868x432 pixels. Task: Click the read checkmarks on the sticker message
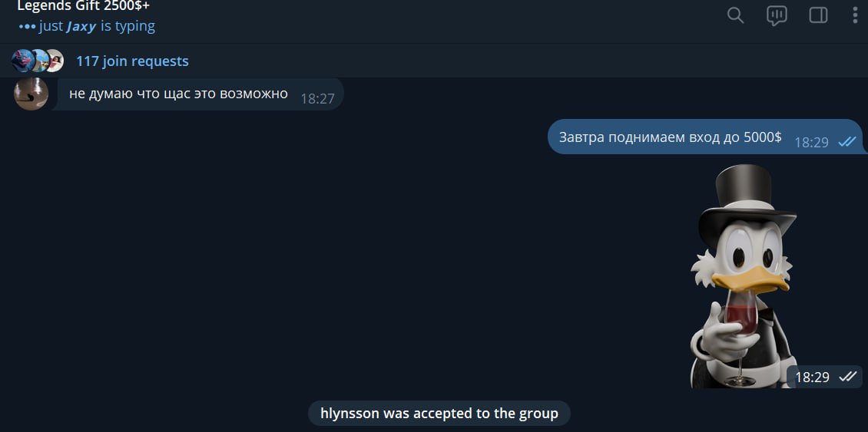point(847,377)
